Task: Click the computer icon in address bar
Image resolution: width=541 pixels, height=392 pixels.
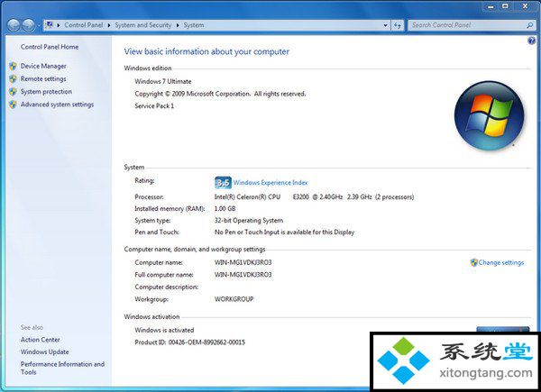Action: click(x=50, y=25)
